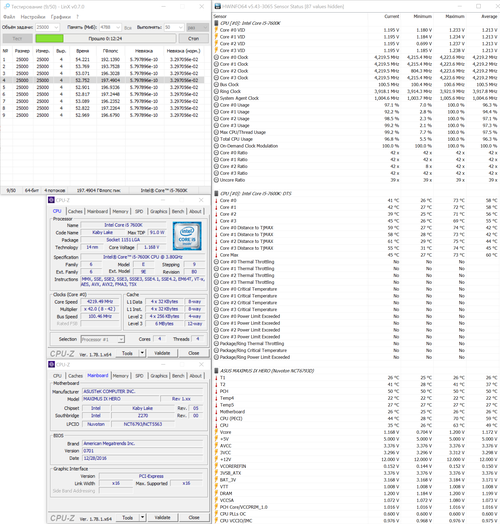This screenshot has height=524, width=500.
Task: Open the Настройки menu in LinX
Action: [33, 17]
